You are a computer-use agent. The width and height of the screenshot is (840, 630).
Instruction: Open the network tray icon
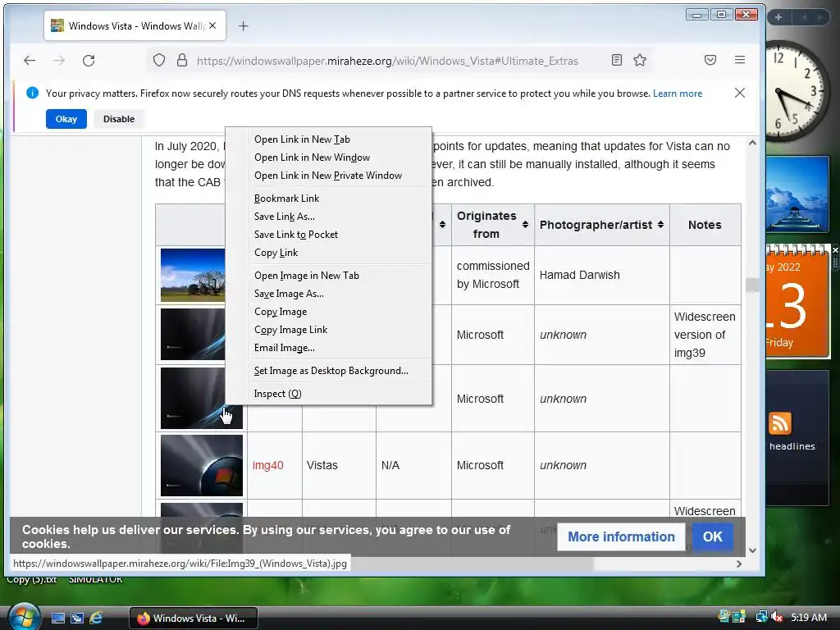click(761, 617)
